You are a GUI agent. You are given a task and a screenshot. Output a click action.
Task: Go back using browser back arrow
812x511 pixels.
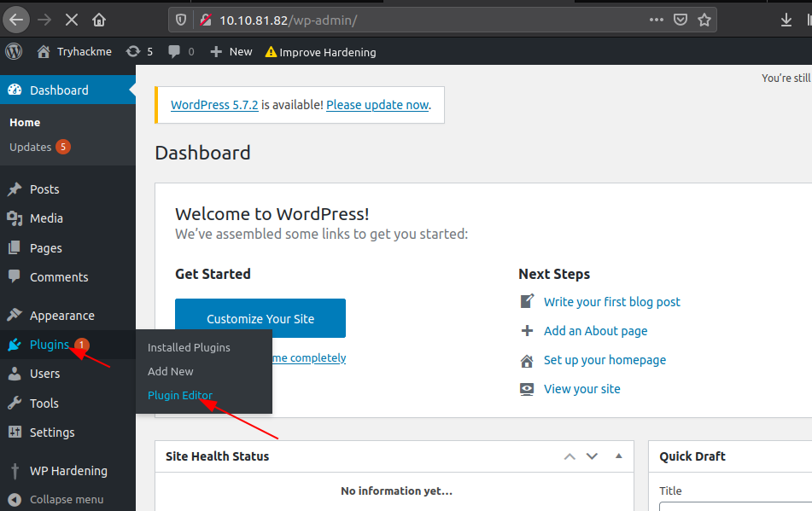pyautogui.click(x=16, y=20)
